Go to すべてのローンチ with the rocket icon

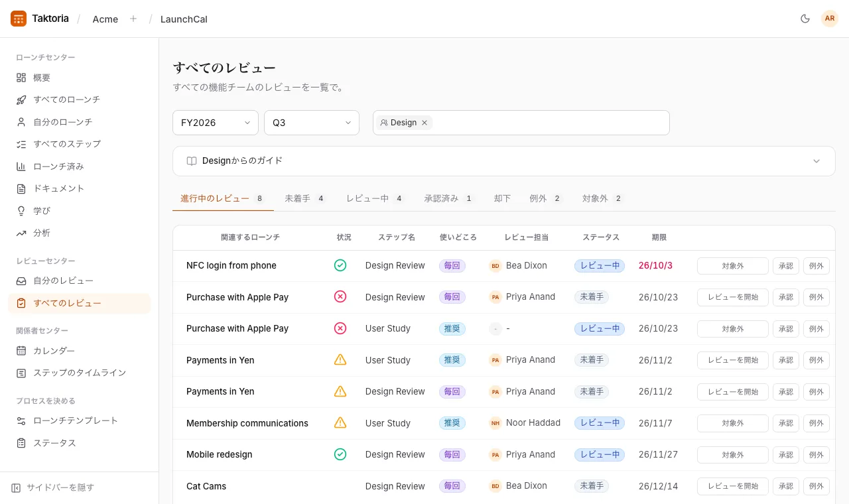click(x=80, y=99)
